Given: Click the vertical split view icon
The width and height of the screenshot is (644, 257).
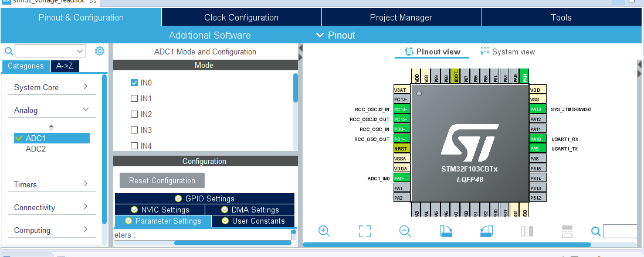Looking at the screenshot, I should click(527, 231).
